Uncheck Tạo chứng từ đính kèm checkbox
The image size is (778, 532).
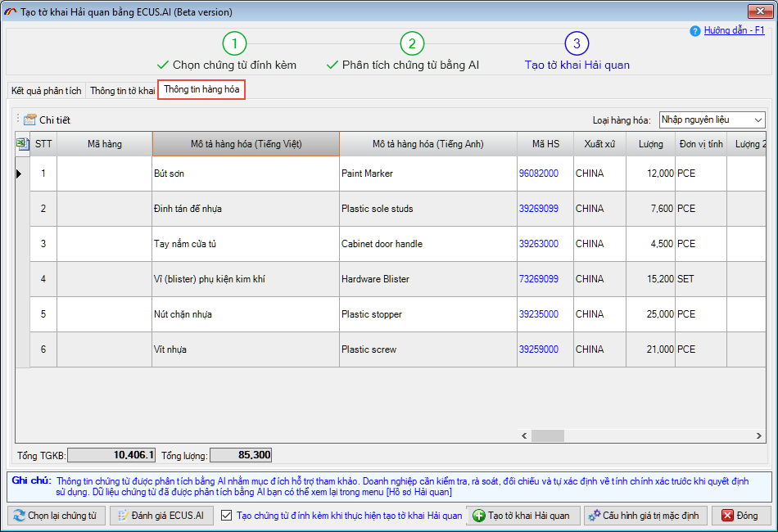(228, 516)
